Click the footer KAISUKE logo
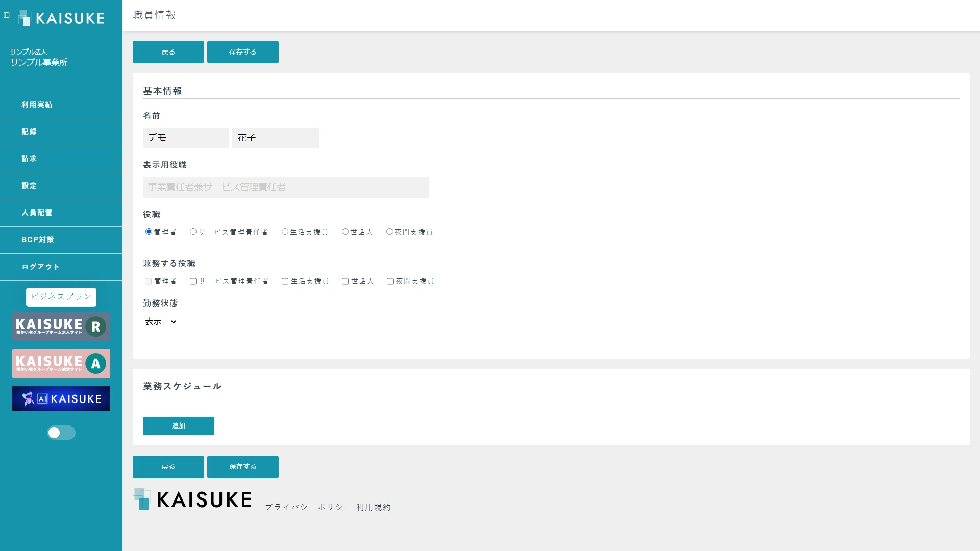 [x=192, y=499]
